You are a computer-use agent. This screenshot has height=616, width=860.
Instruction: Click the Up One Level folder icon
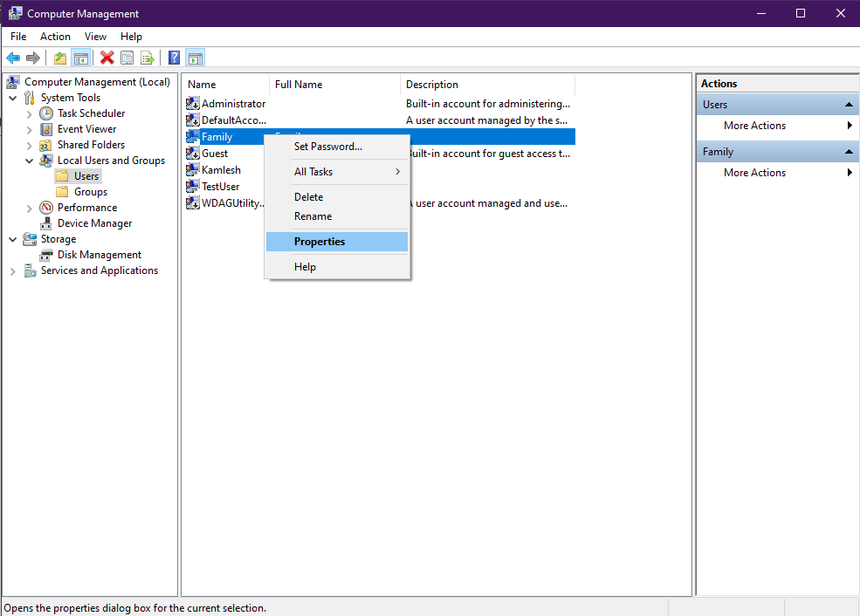point(59,58)
